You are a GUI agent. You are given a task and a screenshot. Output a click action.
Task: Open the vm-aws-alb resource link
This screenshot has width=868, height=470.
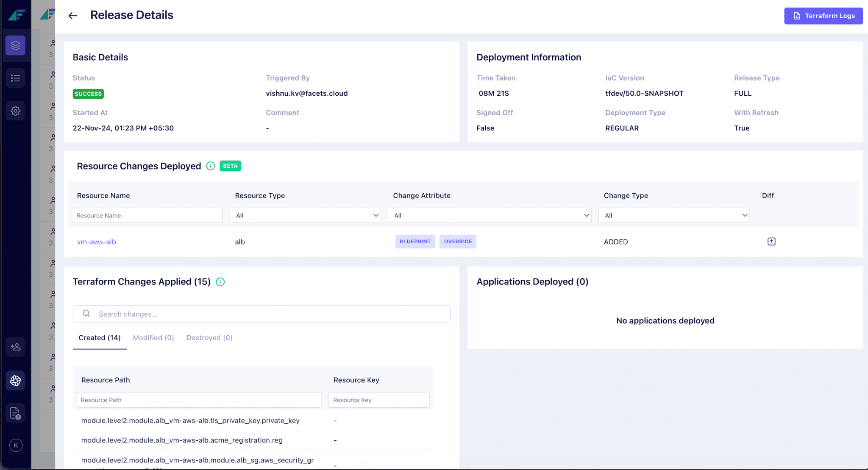(96, 242)
